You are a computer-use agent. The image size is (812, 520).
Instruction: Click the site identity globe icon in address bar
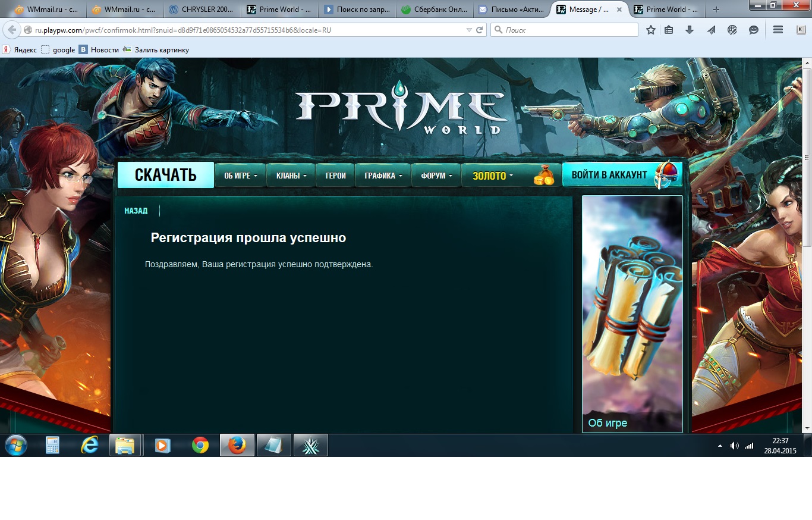[27, 30]
